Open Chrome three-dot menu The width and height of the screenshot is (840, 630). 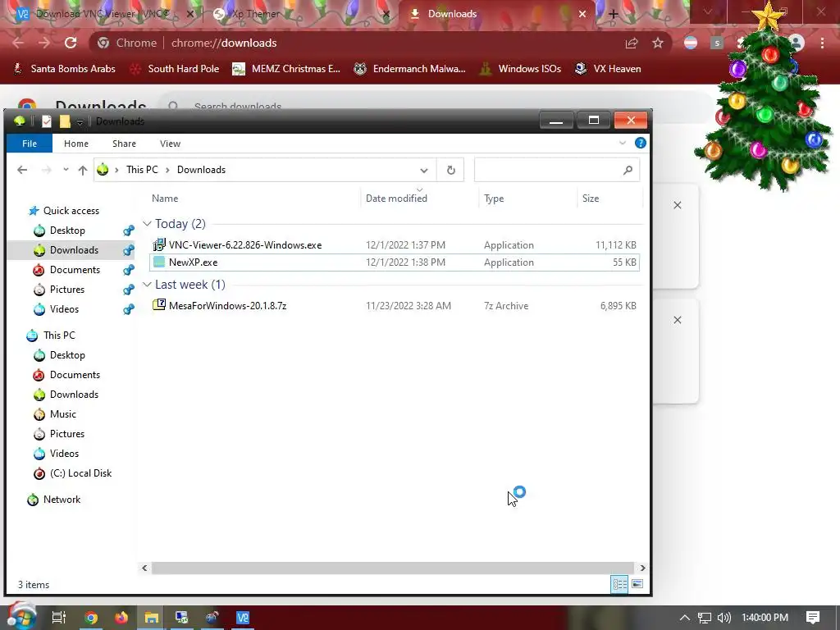click(822, 43)
